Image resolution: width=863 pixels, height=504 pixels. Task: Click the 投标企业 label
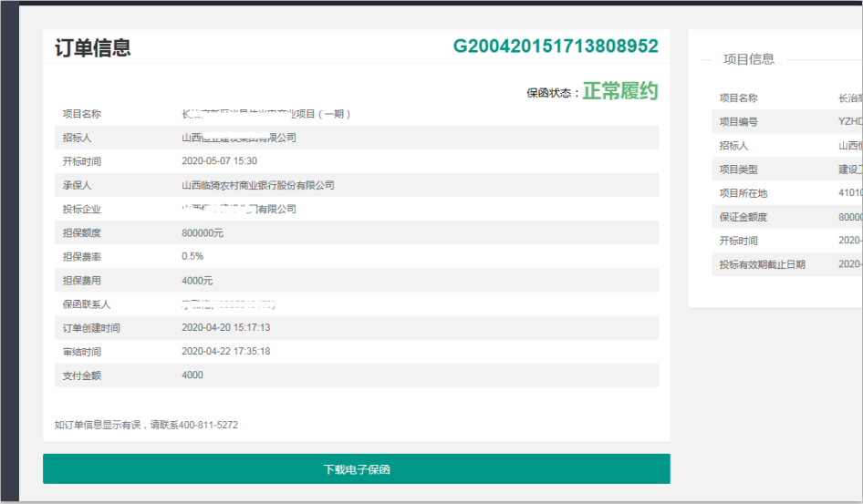(81, 210)
